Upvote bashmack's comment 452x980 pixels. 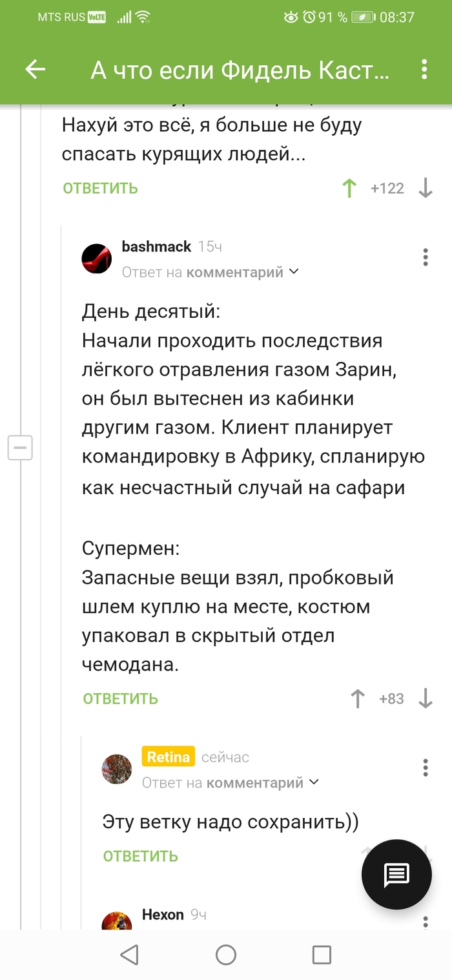pos(357,698)
